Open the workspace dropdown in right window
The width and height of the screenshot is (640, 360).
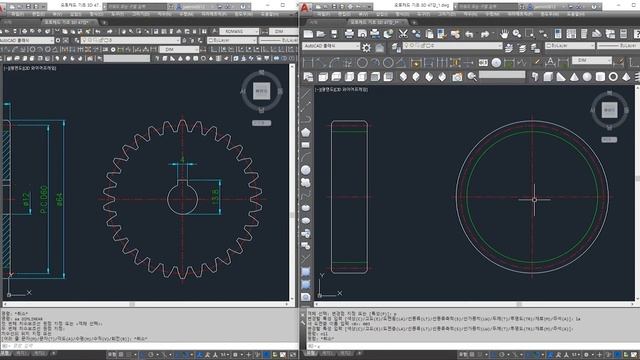(x=331, y=46)
